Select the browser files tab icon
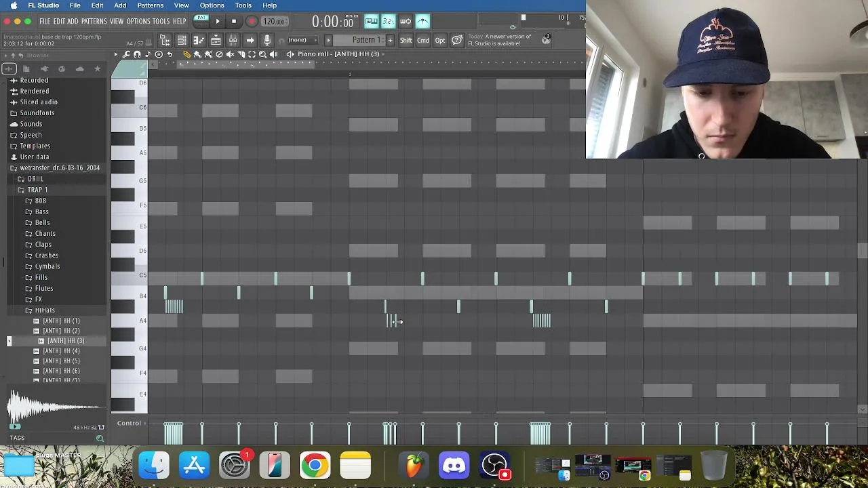 pos(26,68)
